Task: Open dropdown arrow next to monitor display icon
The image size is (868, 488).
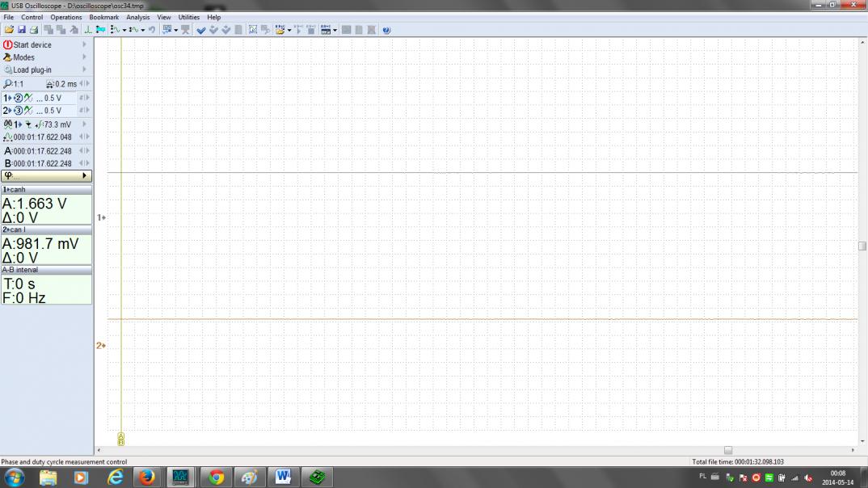Action: (x=176, y=30)
